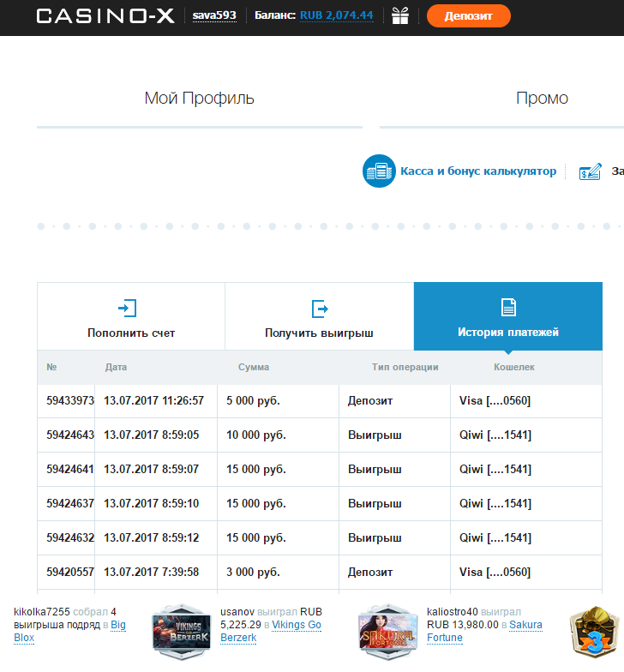Select transaction number 59424637

[x=70, y=504]
